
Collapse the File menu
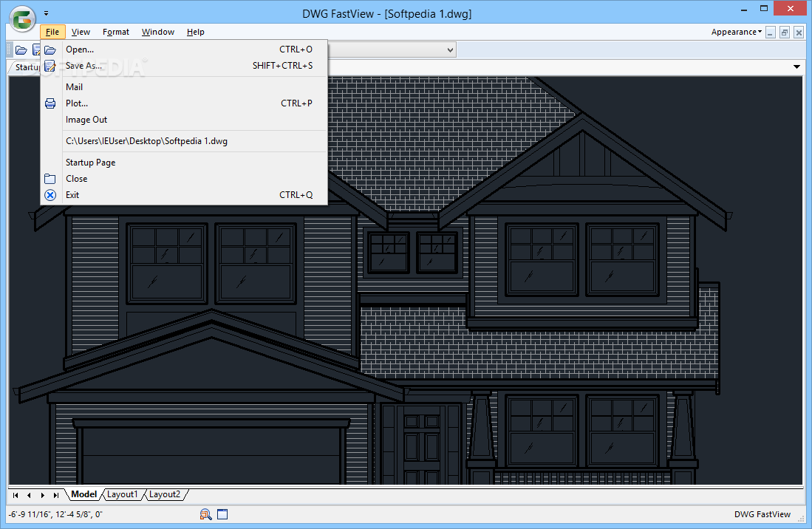coord(52,32)
